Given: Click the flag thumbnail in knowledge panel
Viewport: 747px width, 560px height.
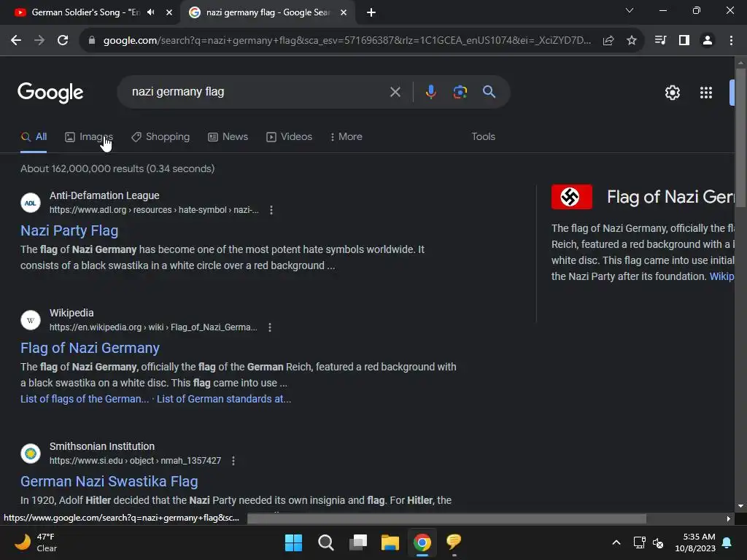Looking at the screenshot, I should click(572, 197).
